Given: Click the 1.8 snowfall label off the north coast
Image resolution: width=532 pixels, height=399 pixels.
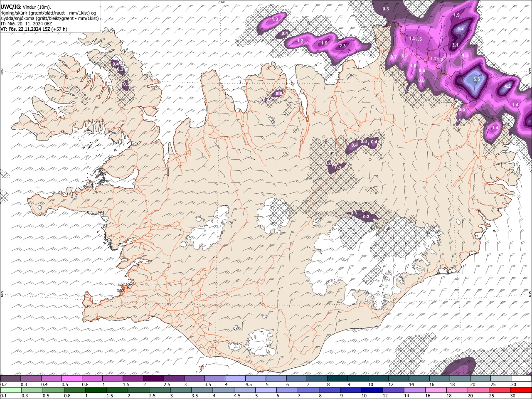Looking at the screenshot, I should 324,43.
